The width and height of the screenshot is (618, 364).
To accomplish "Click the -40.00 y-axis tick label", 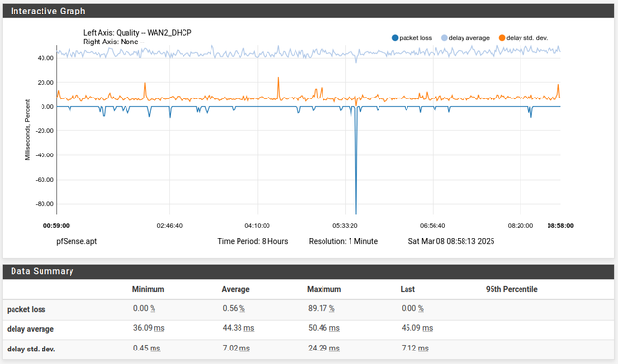I will 44,155.
